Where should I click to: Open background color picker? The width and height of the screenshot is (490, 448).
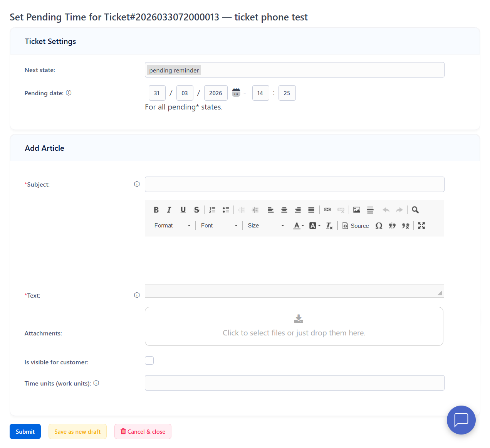315,226
